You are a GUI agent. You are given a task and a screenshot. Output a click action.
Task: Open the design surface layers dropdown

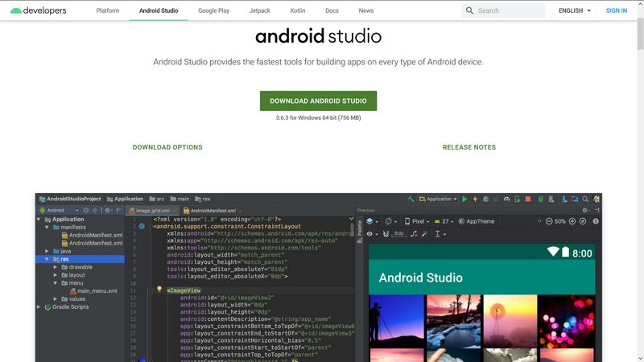(x=372, y=221)
